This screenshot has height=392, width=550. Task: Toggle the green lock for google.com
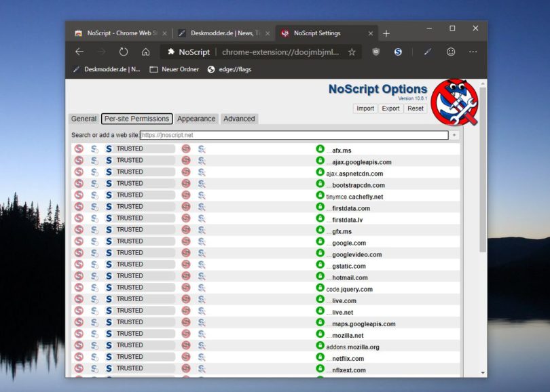pos(320,241)
